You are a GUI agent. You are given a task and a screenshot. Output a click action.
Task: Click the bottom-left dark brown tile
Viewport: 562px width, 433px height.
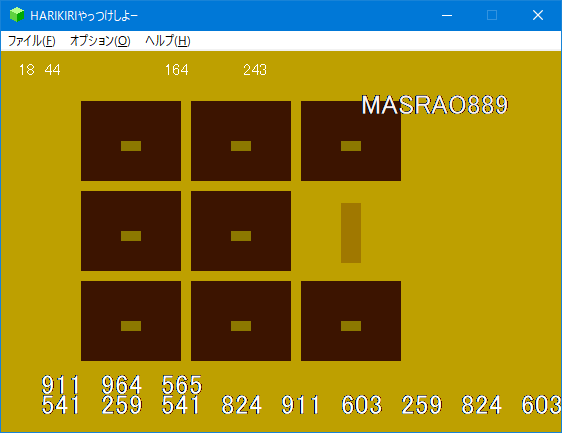point(131,321)
